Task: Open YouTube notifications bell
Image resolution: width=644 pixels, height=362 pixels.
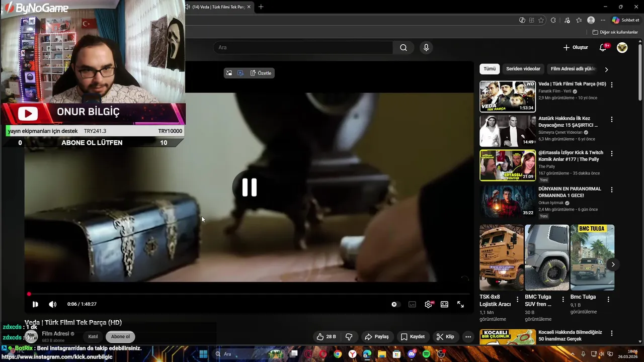Action: [603, 47]
